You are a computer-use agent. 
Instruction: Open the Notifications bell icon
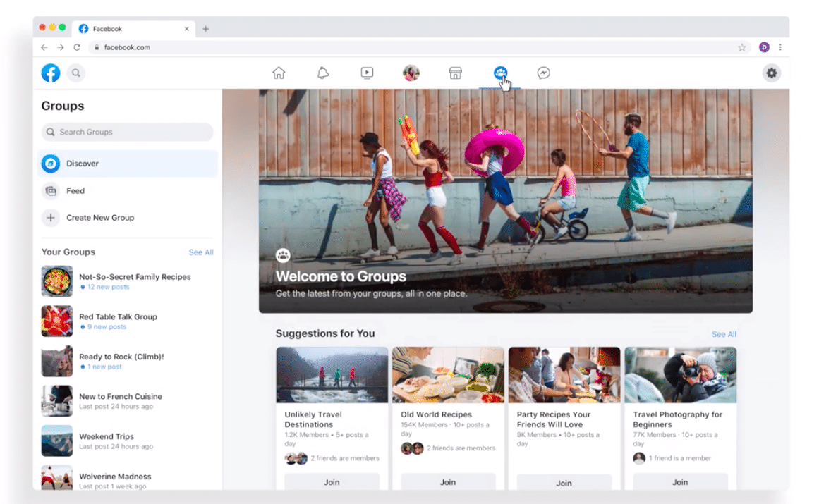(x=323, y=73)
